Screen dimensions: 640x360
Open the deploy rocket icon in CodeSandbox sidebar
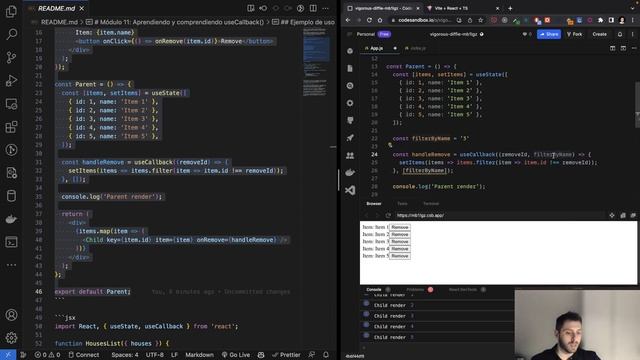(350, 138)
